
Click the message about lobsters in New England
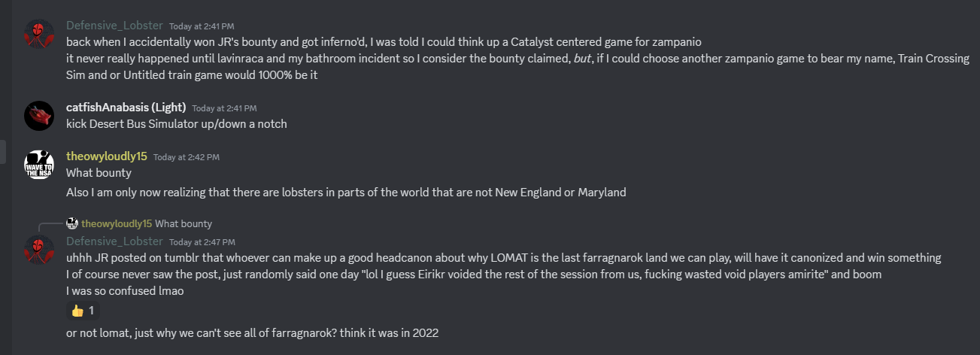point(346,193)
